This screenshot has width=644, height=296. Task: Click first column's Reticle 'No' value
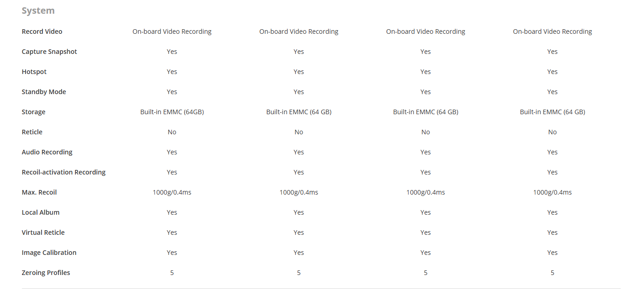[172, 132]
